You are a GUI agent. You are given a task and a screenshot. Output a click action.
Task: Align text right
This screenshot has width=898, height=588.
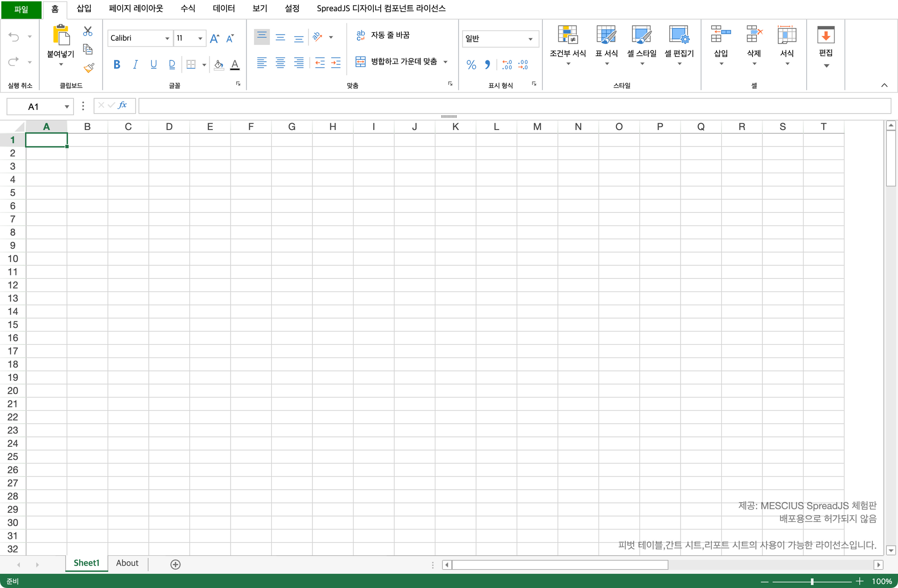[x=298, y=63]
